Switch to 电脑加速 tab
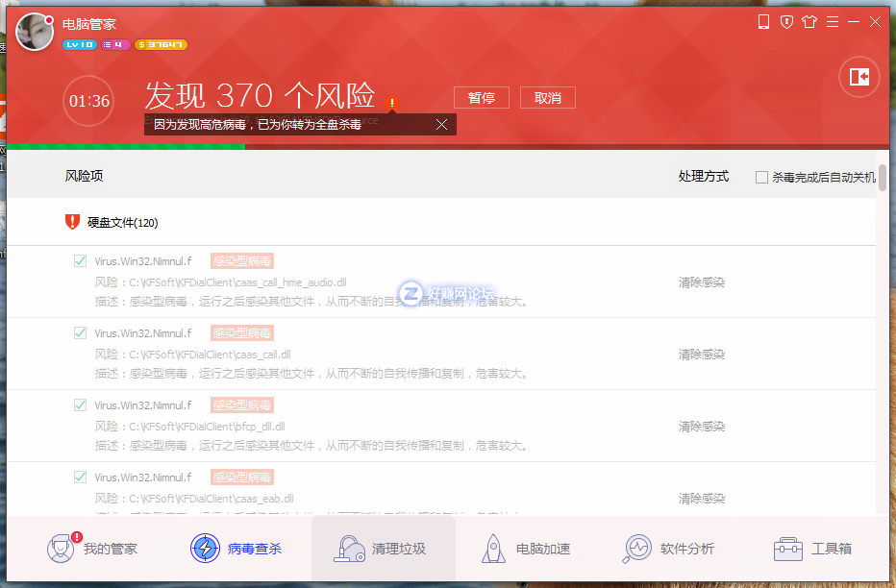 click(x=526, y=549)
